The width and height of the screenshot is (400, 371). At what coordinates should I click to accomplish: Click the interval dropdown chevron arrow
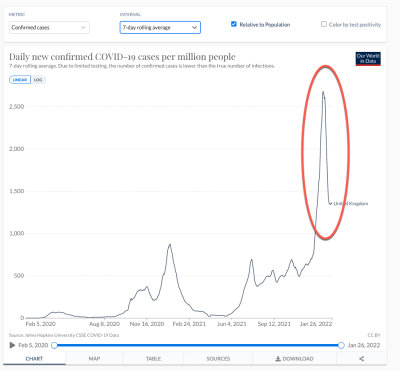point(194,28)
